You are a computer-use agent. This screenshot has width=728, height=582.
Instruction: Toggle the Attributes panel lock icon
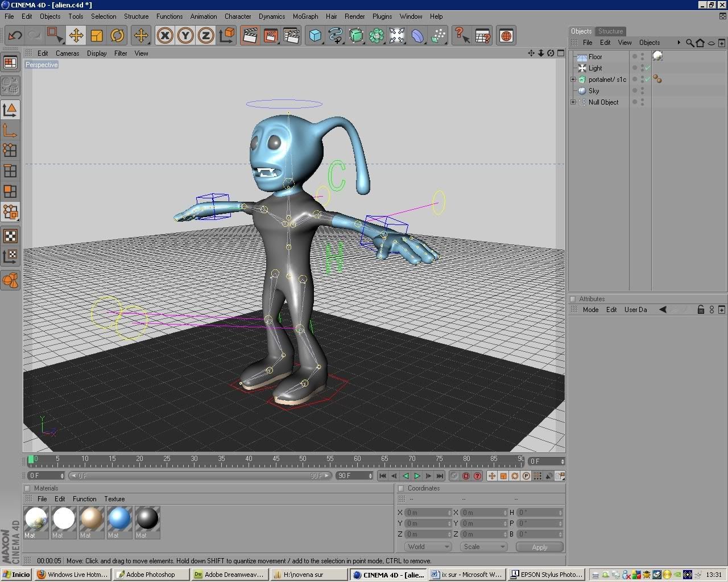point(701,310)
